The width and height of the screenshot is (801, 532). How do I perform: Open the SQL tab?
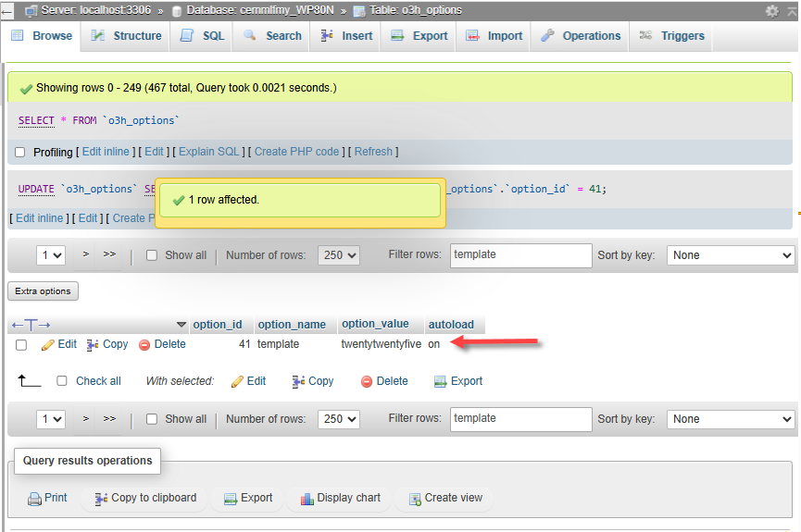tap(202, 36)
